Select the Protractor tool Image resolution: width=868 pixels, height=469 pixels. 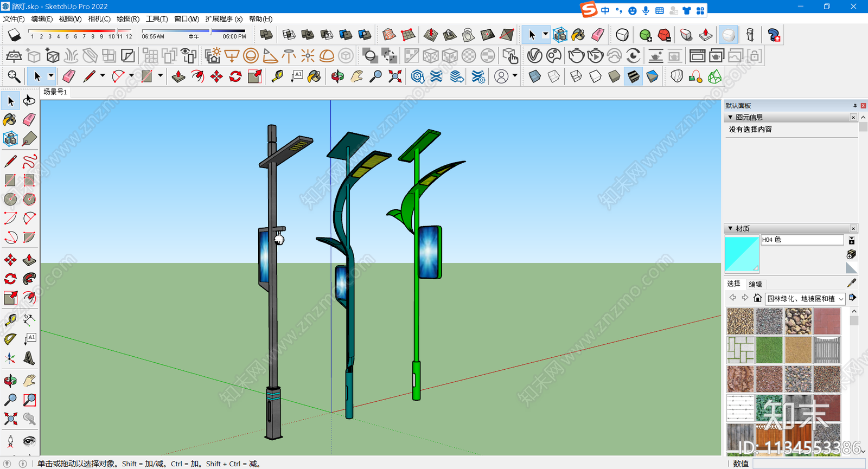point(10,339)
